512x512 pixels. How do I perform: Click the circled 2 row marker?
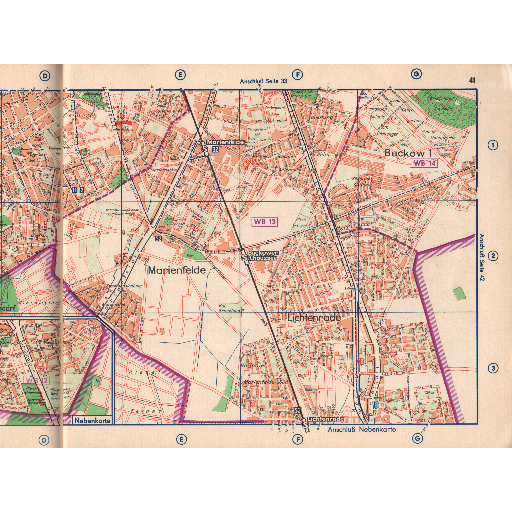(493, 256)
